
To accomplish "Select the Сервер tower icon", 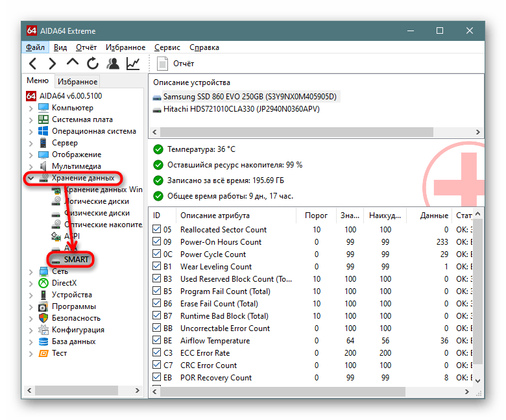I will (43, 142).
